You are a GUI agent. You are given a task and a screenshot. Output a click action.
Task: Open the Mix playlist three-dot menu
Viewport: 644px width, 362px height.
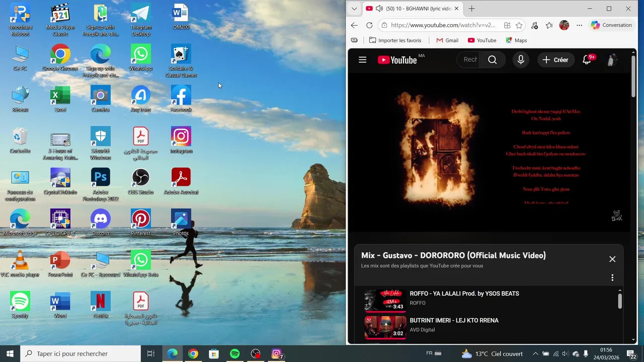point(612,278)
